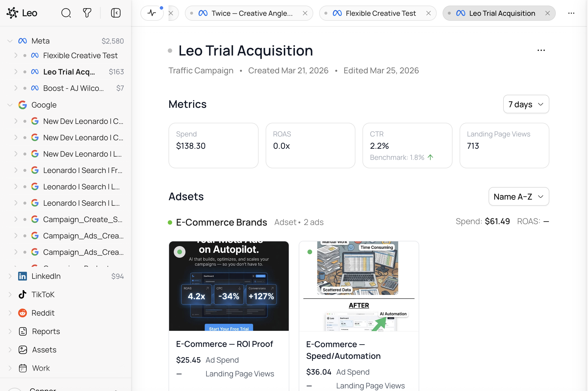
Task: Click the CTR benchmark arrow indicator
Action: click(430, 157)
